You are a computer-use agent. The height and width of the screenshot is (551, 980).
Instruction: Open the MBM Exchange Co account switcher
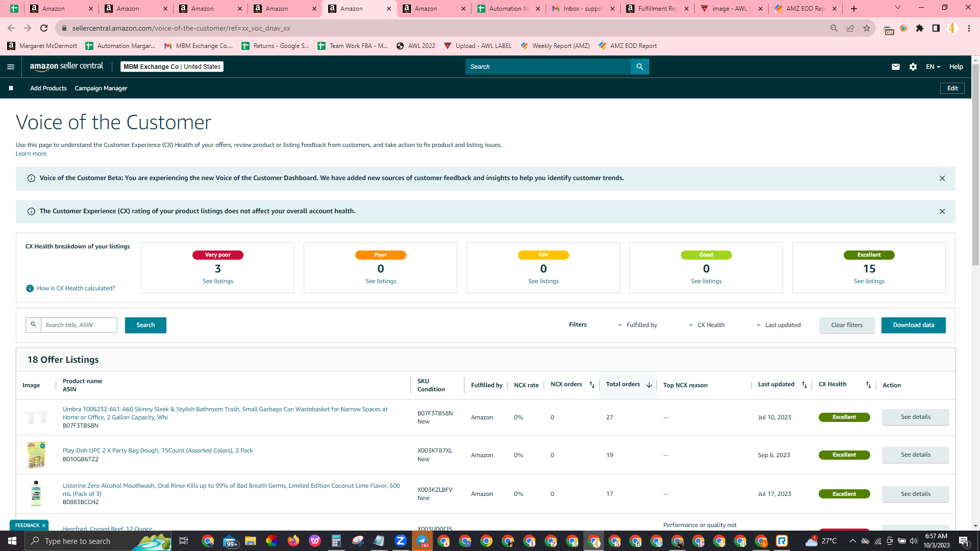click(x=172, y=67)
